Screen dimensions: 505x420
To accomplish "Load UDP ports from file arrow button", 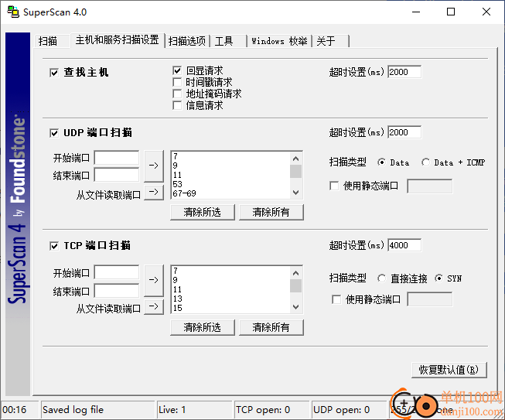I will pos(154,193).
